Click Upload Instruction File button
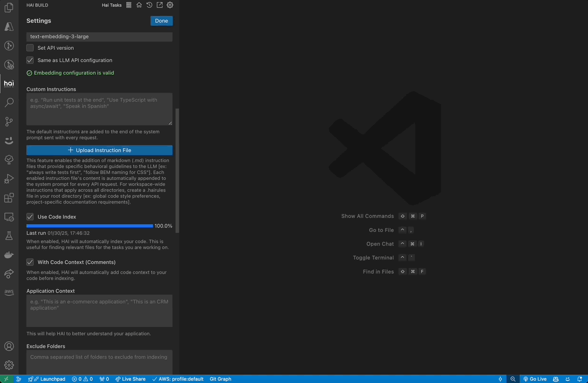The width and height of the screenshot is (588, 383). tap(99, 150)
